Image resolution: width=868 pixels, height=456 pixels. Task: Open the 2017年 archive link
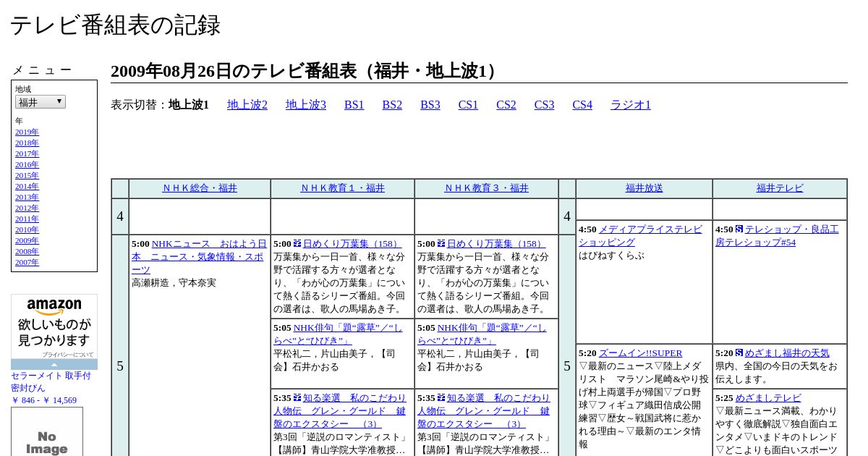[x=27, y=153]
